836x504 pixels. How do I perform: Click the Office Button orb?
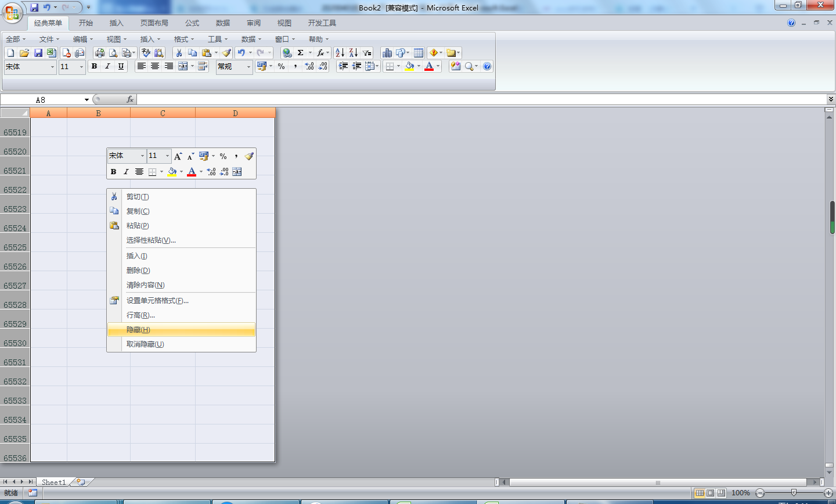click(x=12, y=12)
